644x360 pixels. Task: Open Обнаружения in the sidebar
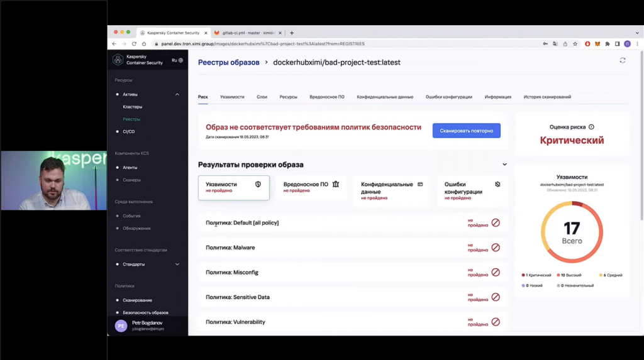tap(136, 228)
